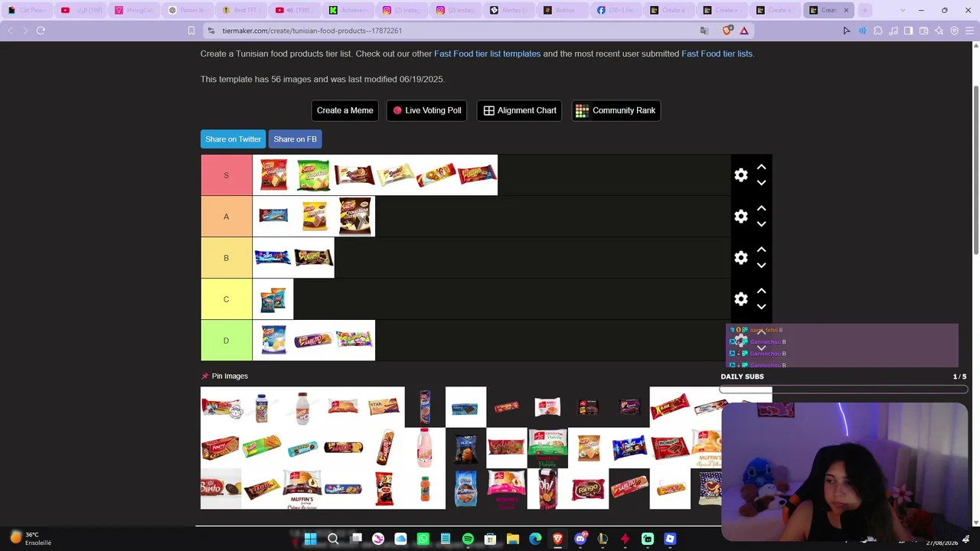Viewport: 980px width, 551px height.
Task: Open Windows taskbar Search
Action: [x=333, y=539]
